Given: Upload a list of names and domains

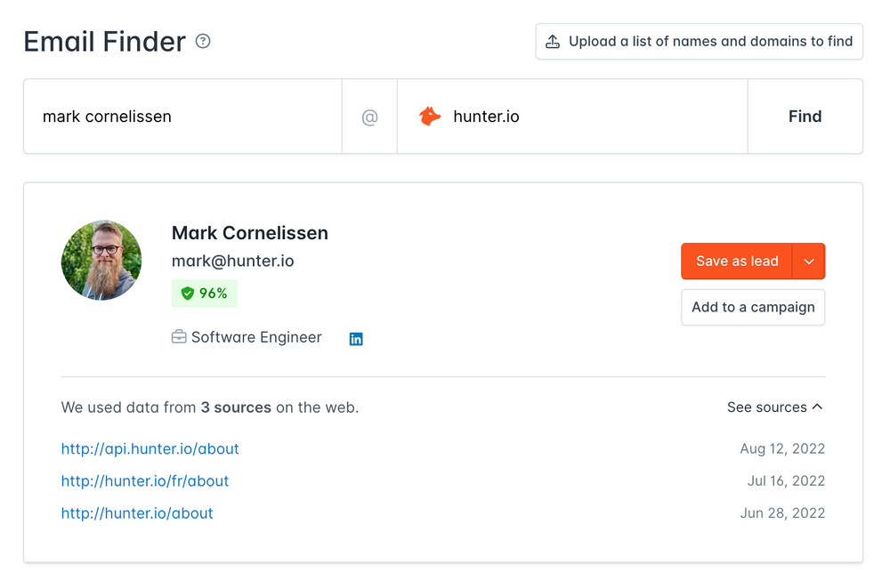Looking at the screenshot, I should click(699, 41).
